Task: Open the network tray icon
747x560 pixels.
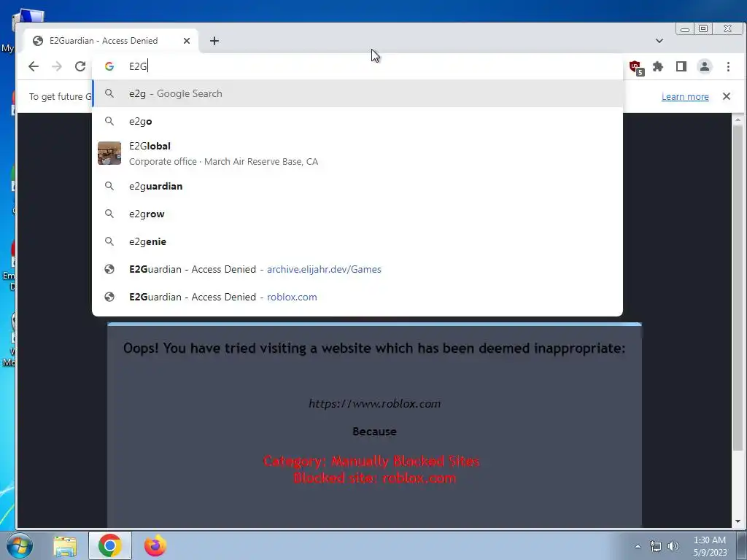Action: click(x=656, y=546)
